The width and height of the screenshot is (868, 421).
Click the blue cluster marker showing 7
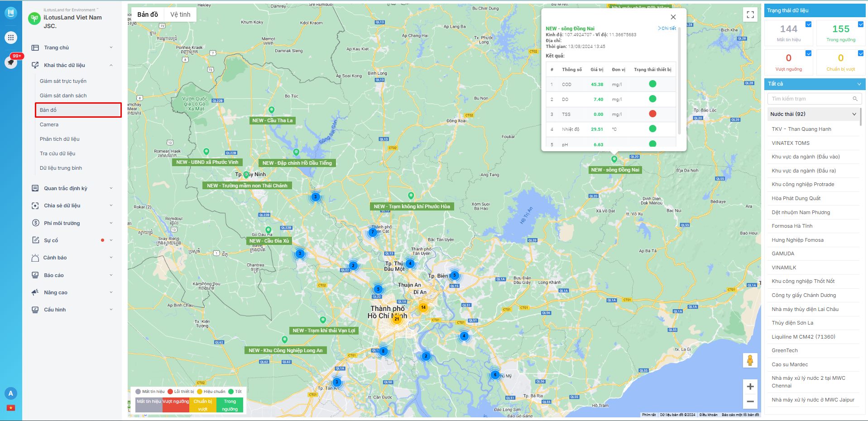point(373,232)
